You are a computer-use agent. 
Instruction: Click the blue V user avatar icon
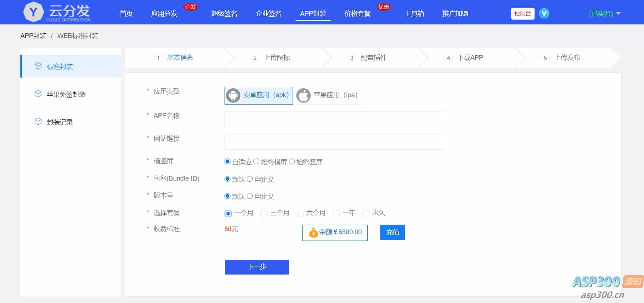[x=544, y=14]
